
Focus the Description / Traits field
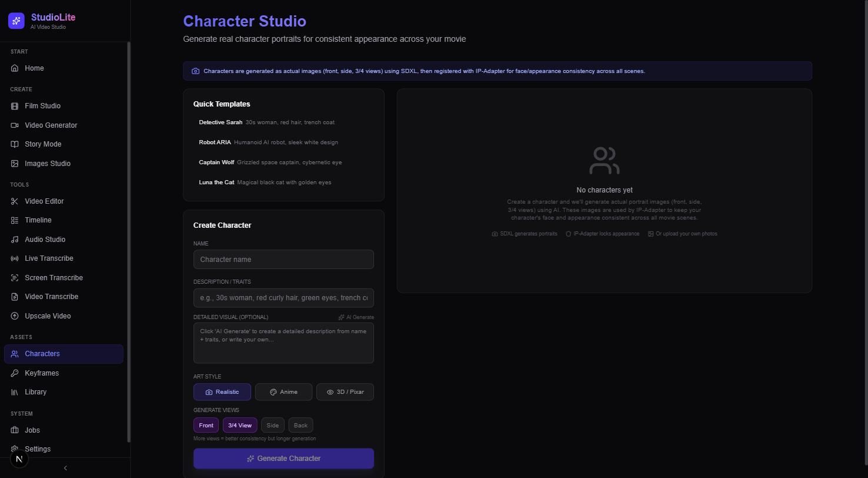pyautogui.click(x=283, y=298)
